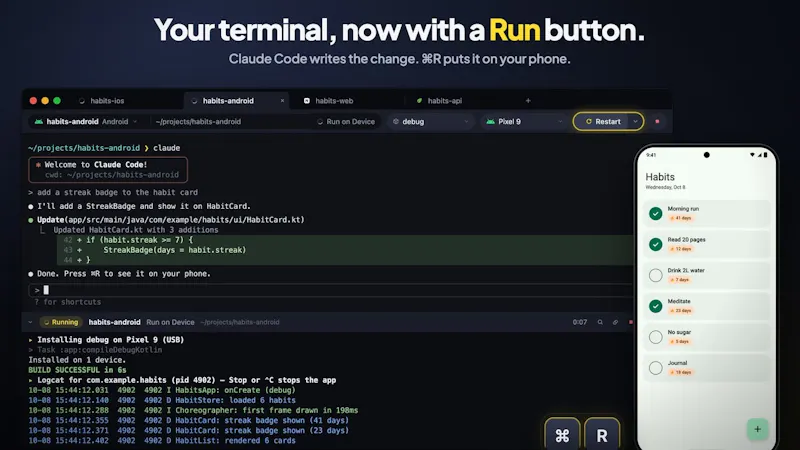The image size is (800, 450).
Task: Search the run output panel
Action: (600, 322)
